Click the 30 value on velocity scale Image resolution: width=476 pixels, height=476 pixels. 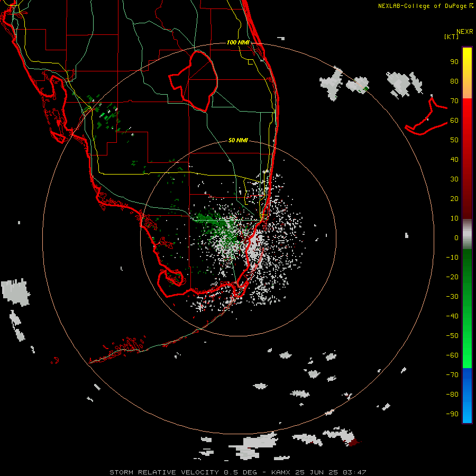pos(454,179)
